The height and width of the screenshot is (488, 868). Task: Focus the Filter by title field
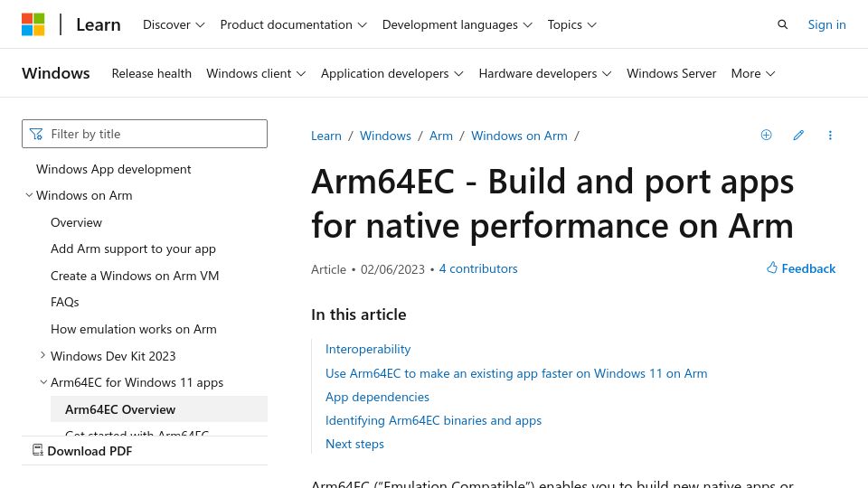pos(145,134)
